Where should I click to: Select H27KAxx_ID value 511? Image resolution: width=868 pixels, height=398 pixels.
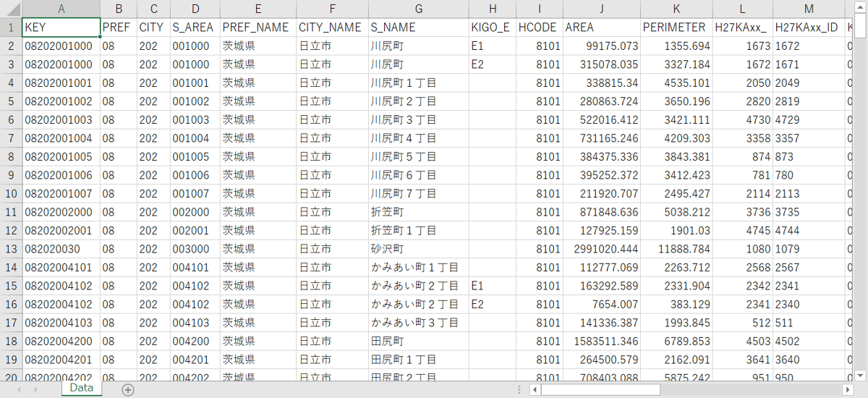tap(809, 323)
